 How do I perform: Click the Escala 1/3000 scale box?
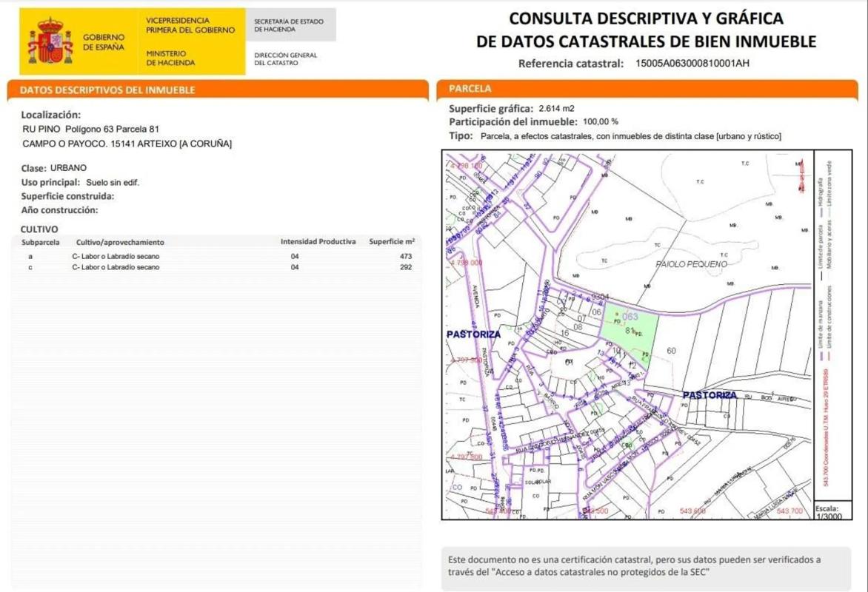(x=832, y=512)
